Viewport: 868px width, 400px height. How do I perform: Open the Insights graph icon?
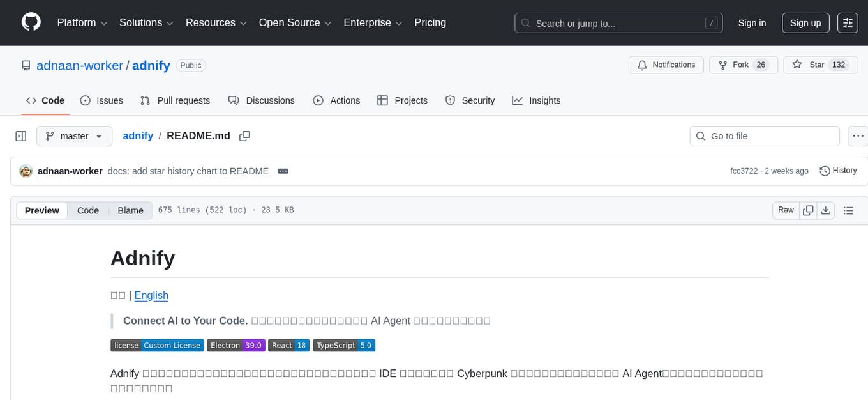pyautogui.click(x=517, y=100)
